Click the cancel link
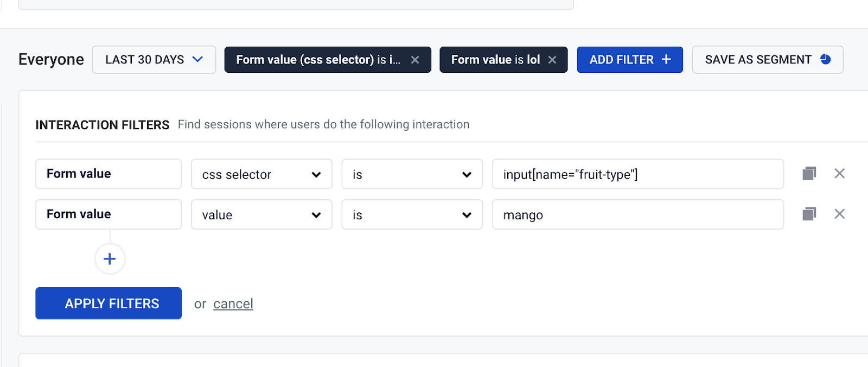This screenshot has width=868, height=367. click(233, 303)
